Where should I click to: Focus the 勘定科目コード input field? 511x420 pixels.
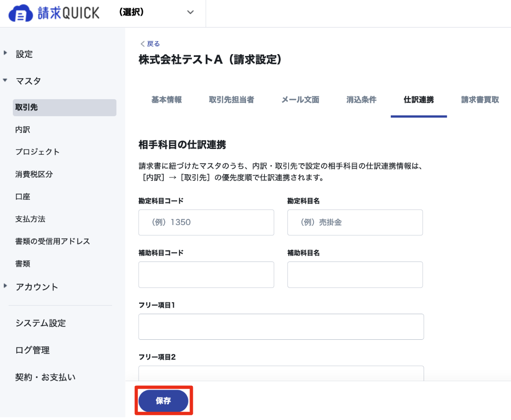coord(206,223)
